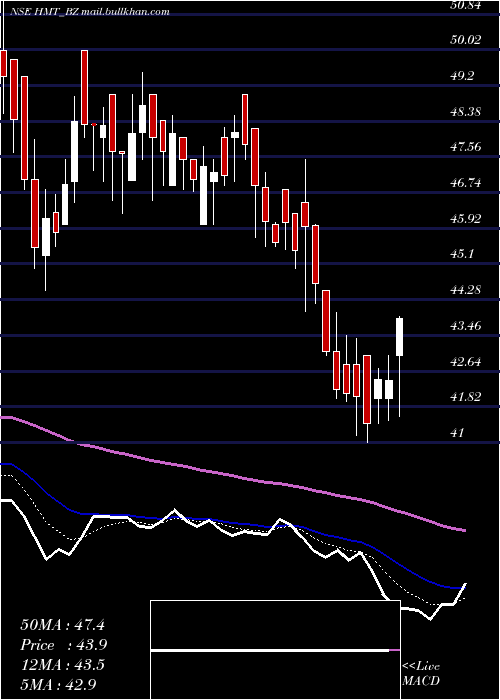Click the 50.02 price axis label
This screenshot has width=500, height=700.
click(466, 40)
